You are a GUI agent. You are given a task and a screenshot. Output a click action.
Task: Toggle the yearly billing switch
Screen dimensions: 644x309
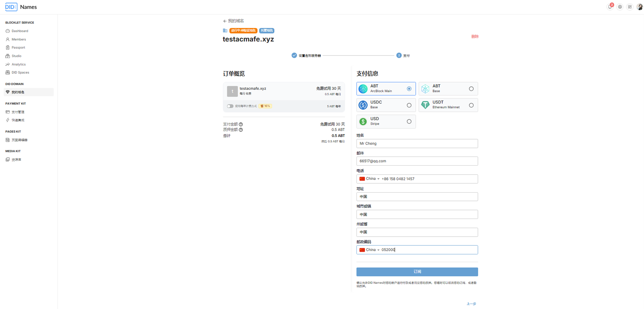point(230,106)
